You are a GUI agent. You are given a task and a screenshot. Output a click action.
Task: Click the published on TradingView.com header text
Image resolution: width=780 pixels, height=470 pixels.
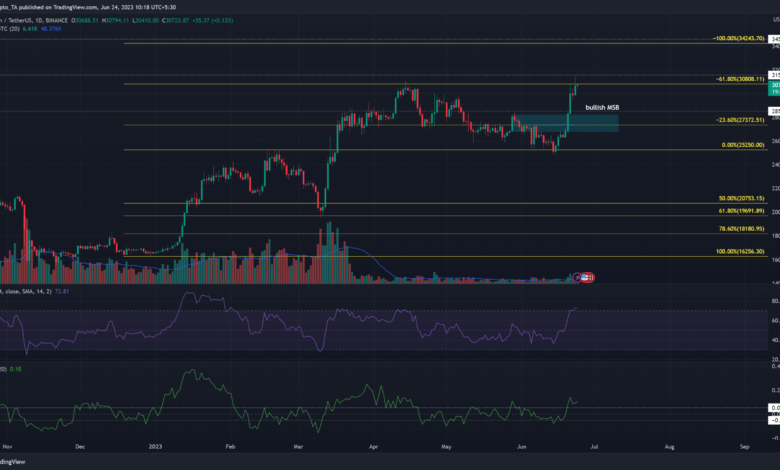click(90, 5)
